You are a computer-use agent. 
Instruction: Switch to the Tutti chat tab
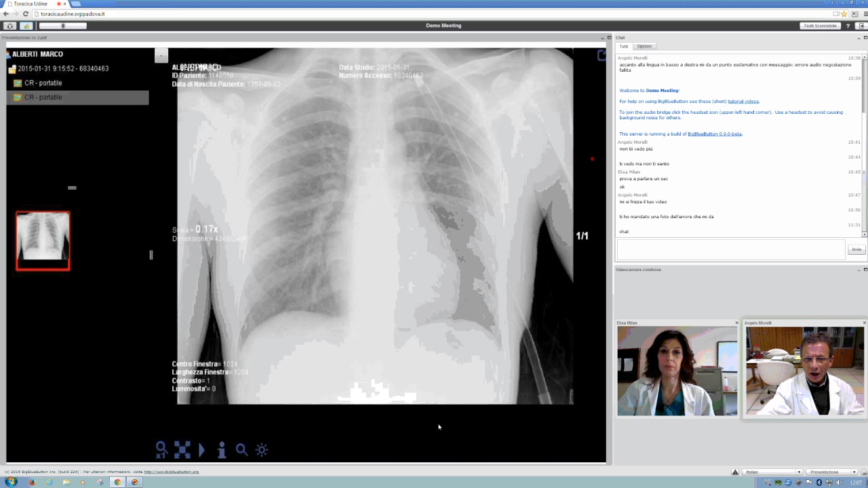coord(624,46)
